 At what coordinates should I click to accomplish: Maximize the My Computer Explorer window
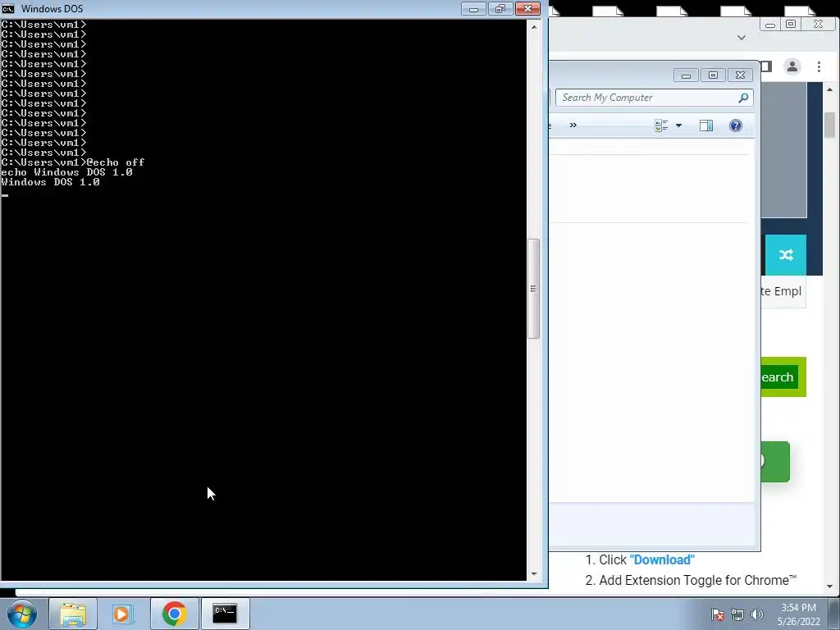pyautogui.click(x=713, y=75)
